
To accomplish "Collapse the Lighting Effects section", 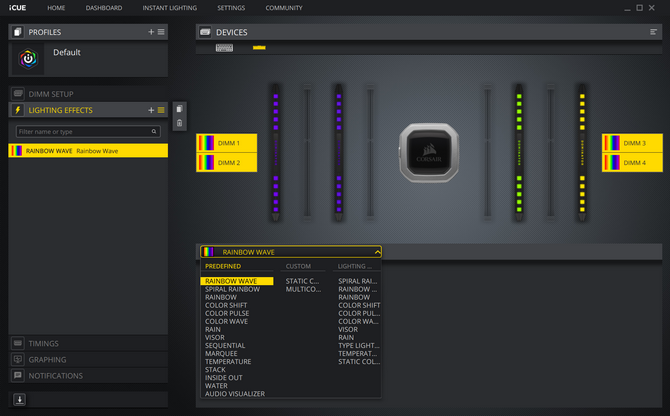I will (x=88, y=110).
